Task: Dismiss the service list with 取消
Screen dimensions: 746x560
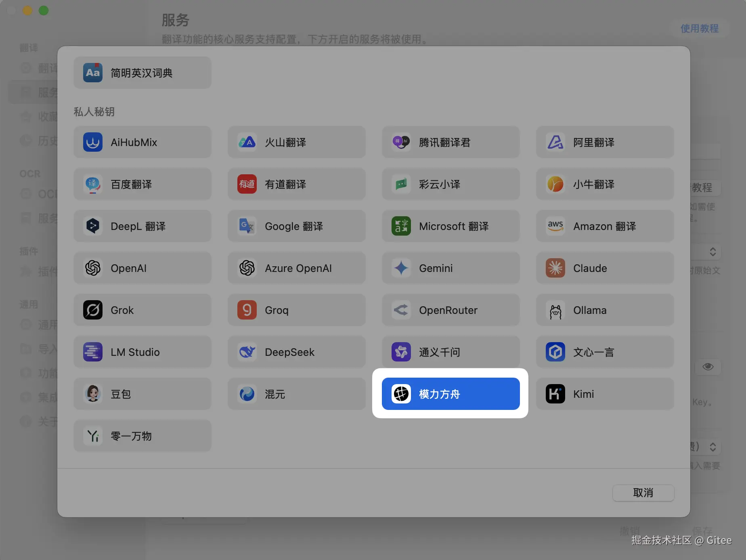Action: [x=643, y=493]
